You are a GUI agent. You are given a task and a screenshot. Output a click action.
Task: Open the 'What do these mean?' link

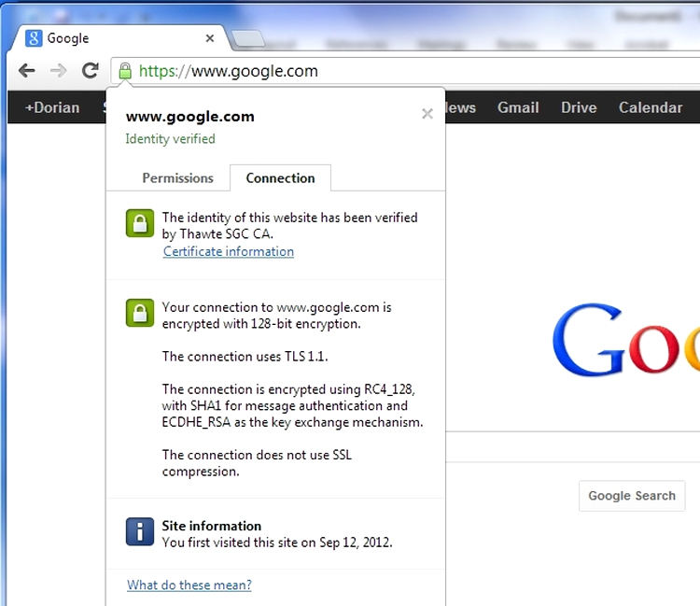pyautogui.click(x=189, y=585)
